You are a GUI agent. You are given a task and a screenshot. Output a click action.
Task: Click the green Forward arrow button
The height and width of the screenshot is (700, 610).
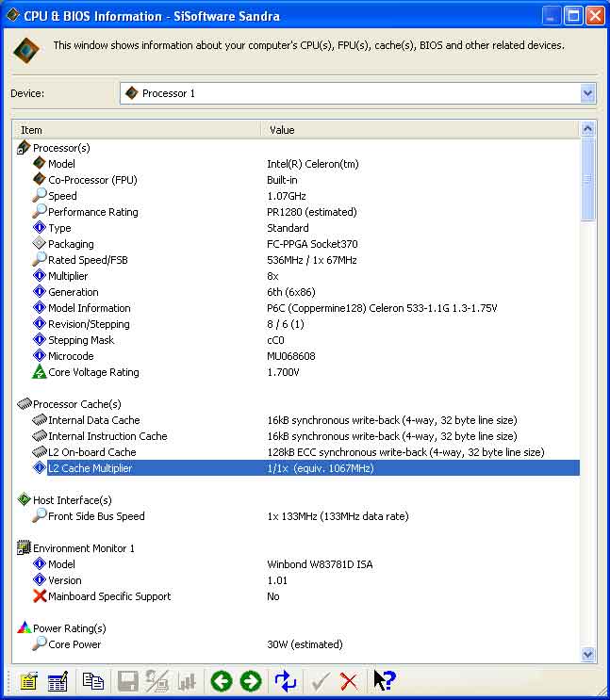pyautogui.click(x=251, y=680)
